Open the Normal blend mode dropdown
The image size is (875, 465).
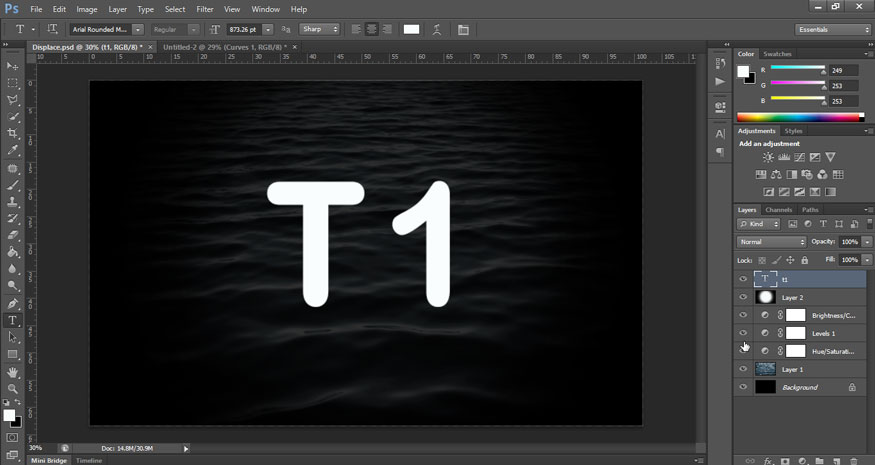(x=771, y=242)
